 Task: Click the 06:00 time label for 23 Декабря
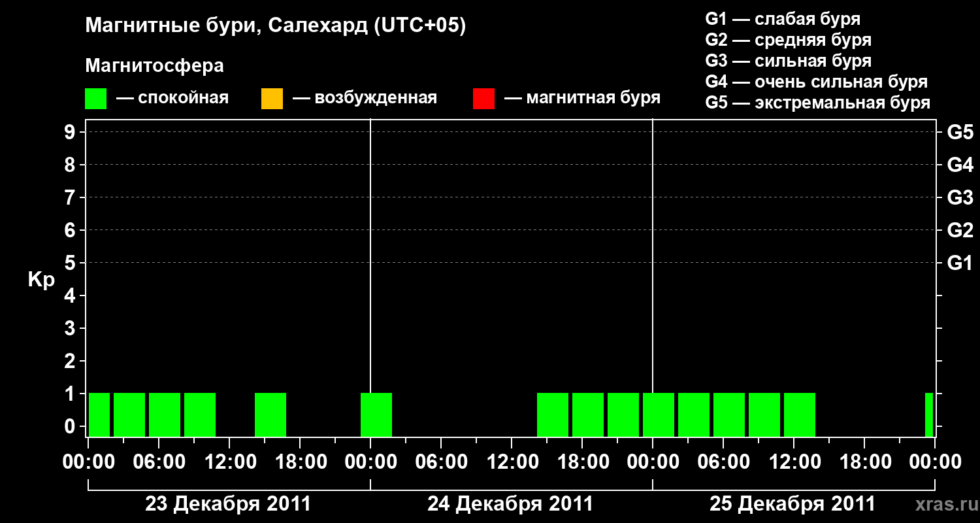(x=158, y=462)
